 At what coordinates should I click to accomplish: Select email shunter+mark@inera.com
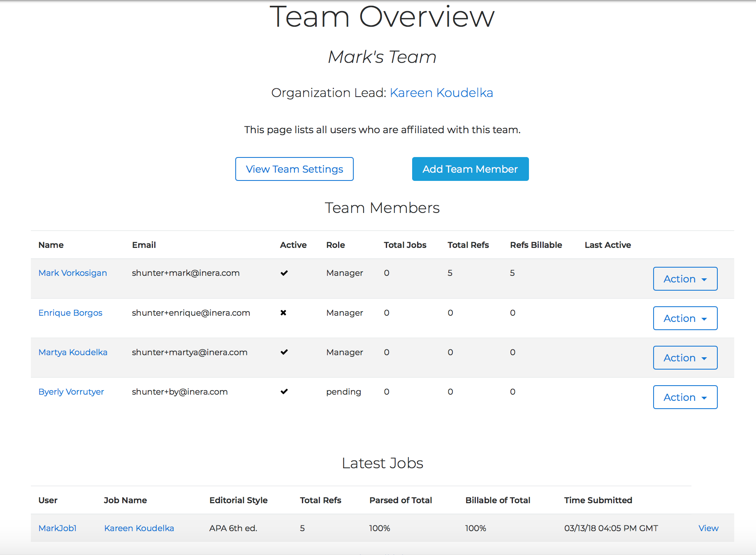186,273
